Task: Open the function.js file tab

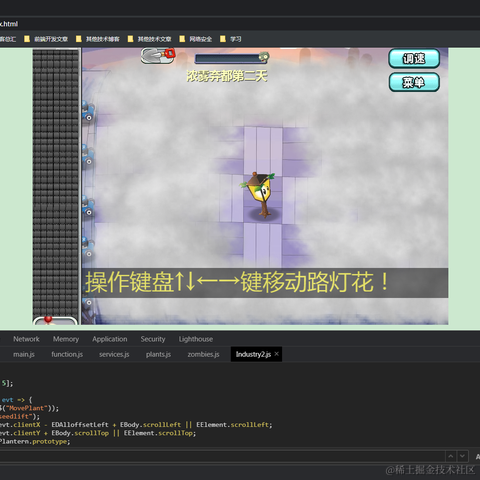Action: pos(67,354)
